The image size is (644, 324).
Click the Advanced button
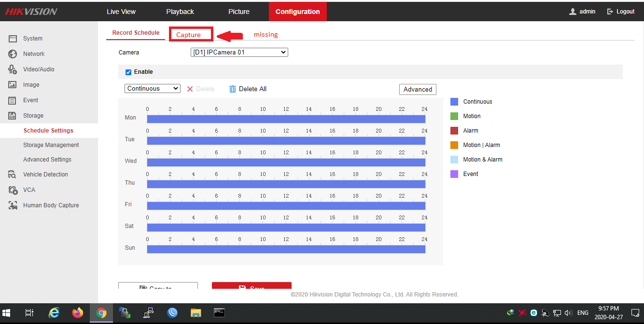click(418, 90)
